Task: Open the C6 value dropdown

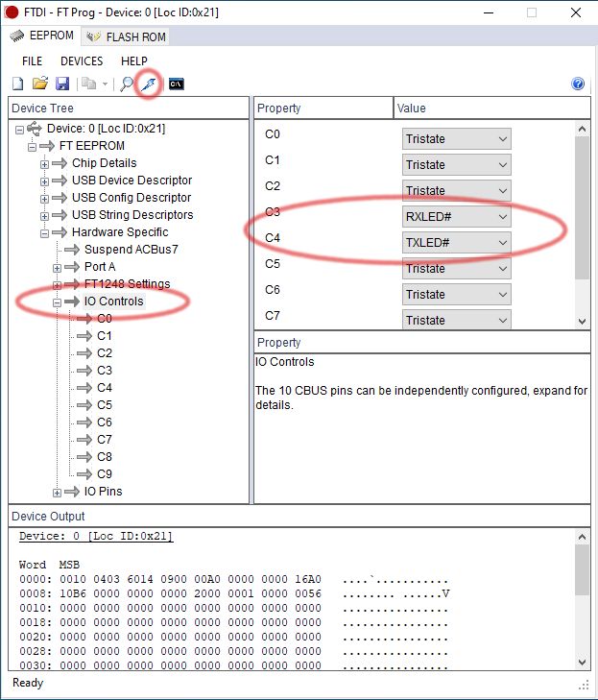Action: click(x=457, y=294)
